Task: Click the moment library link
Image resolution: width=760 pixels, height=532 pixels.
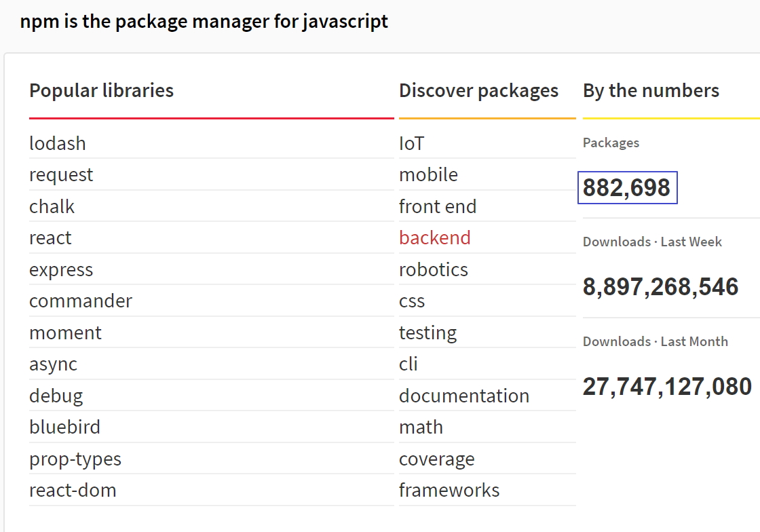Action: (x=65, y=333)
